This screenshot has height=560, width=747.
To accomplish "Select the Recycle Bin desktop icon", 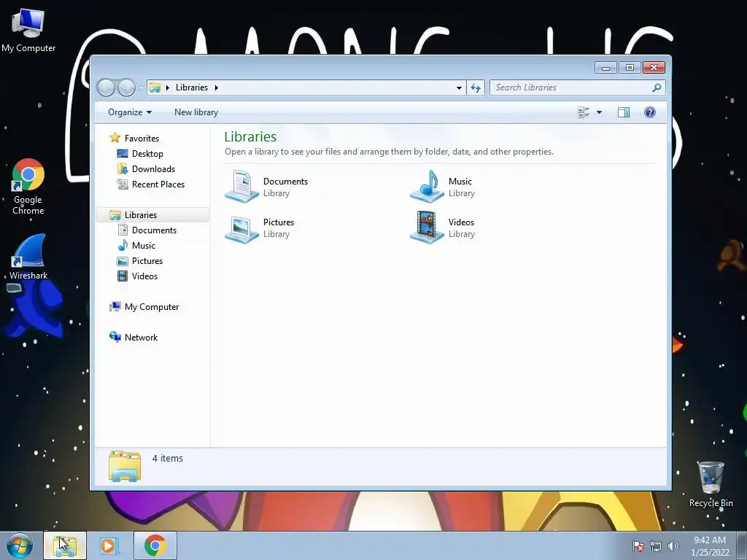I will [711, 484].
